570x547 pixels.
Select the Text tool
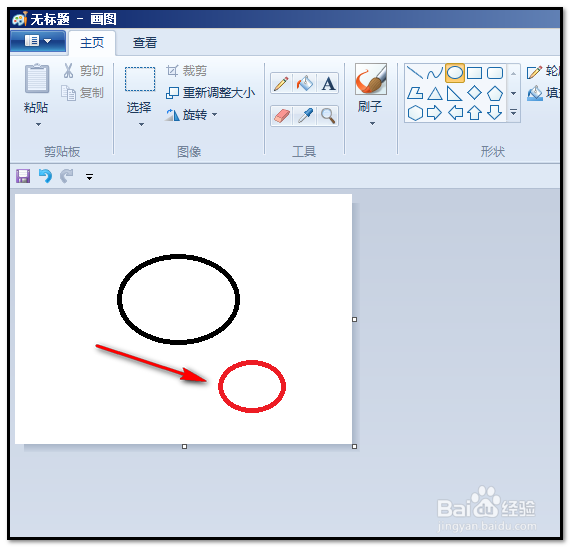click(x=328, y=84)
